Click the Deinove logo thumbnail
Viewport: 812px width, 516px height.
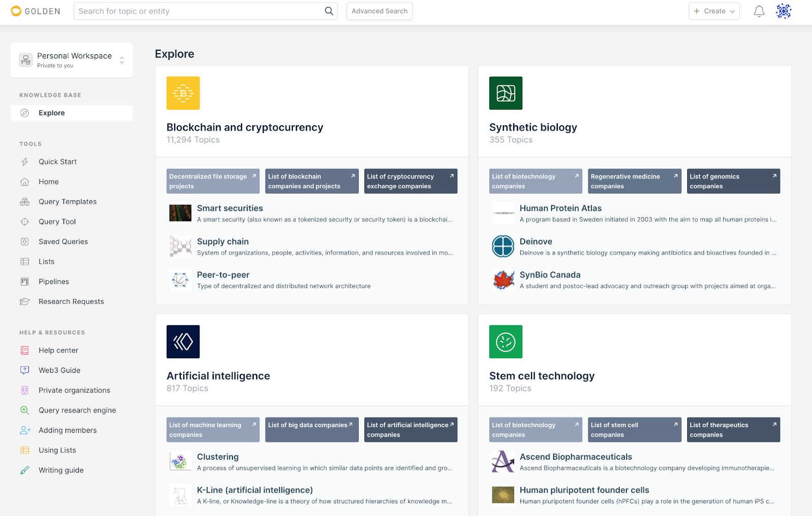503,247
